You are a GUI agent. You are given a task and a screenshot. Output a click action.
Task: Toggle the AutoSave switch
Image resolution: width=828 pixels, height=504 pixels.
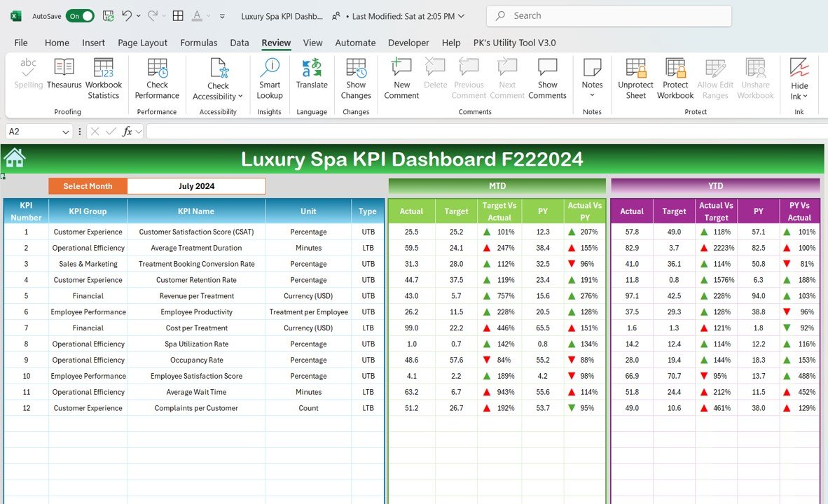pyautogui.click(x=80, y=16)
